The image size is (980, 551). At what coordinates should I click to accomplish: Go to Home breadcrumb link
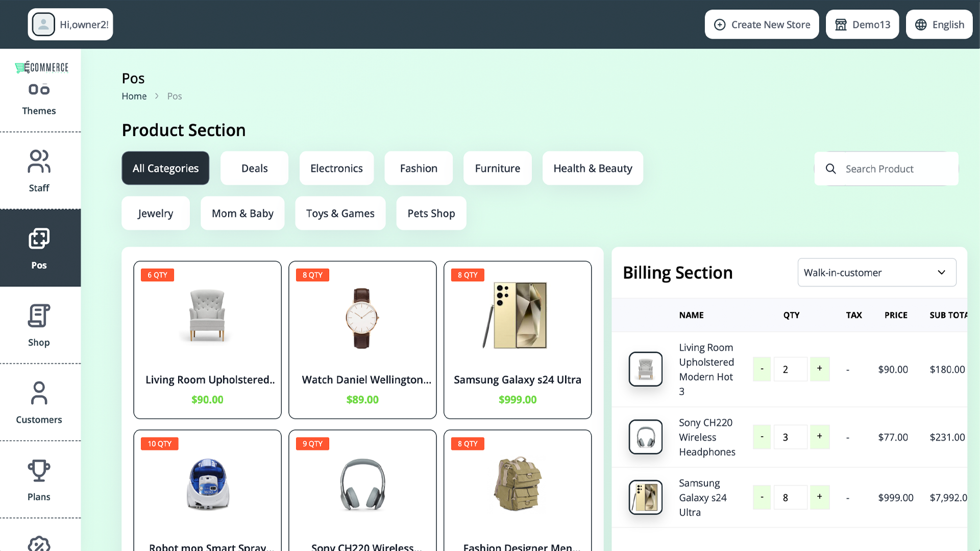(134, 96)
